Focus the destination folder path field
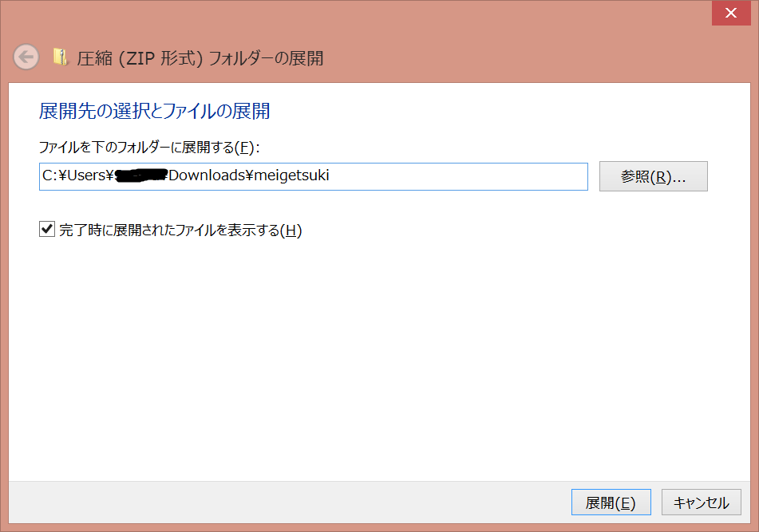Viewport: 759px width, 532px height. (x=314, y=176)
